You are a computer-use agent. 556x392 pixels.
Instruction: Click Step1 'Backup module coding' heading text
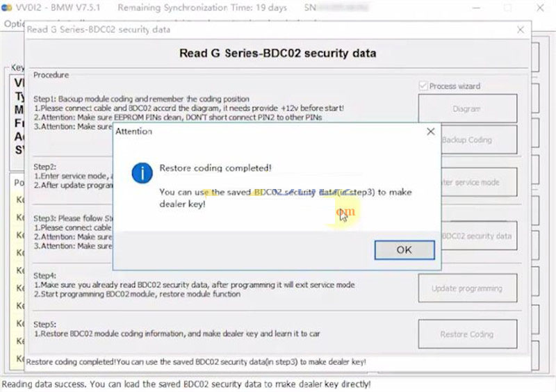coord(142,99)
